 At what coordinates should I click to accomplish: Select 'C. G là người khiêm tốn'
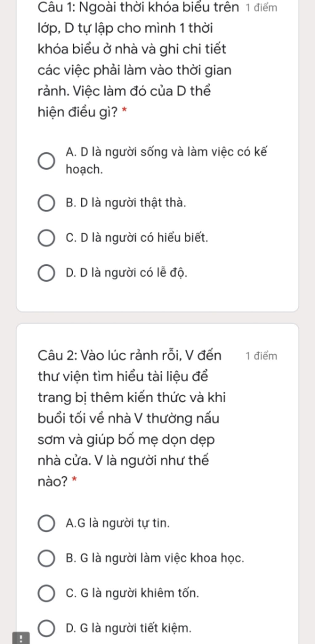click(x=46, y=593)
